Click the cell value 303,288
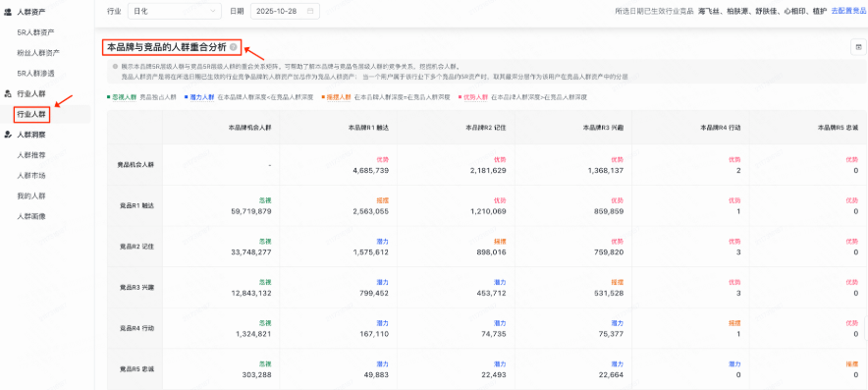Image resolution: width=868 pixels, height=390 pixels. coord(256,375)
